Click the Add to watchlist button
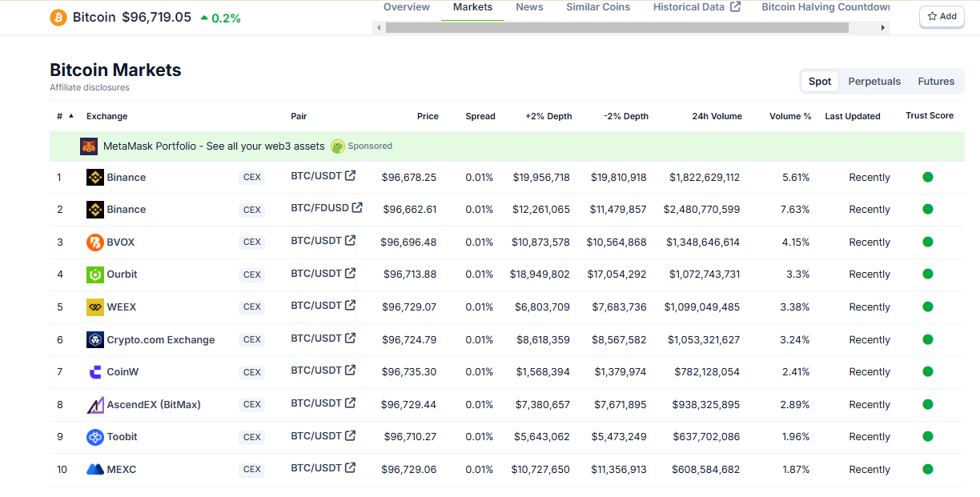Image resolution: width=980 pixels, height=497 pixels. pyautogui.click(x=942, y=16)
